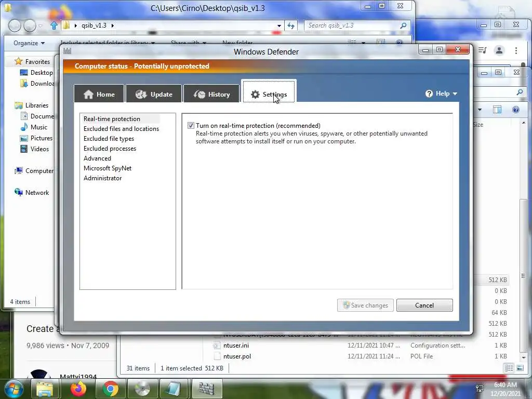532x399 pixels.
Task: Click the disc icon on the taskbar
Action: point(142,389)
